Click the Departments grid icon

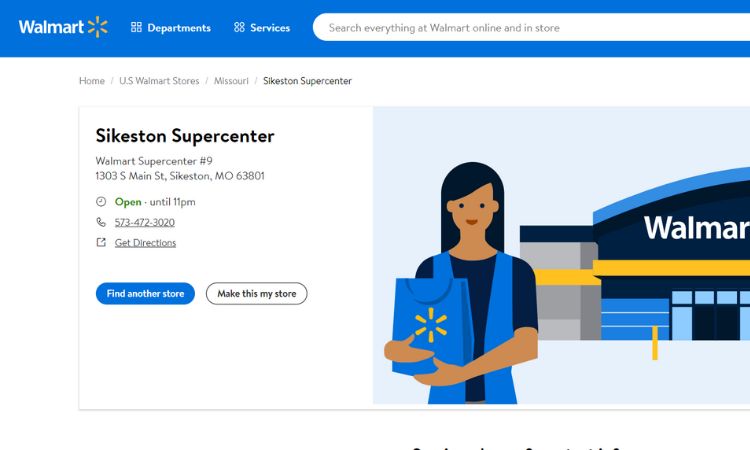(x=136, y=27)
